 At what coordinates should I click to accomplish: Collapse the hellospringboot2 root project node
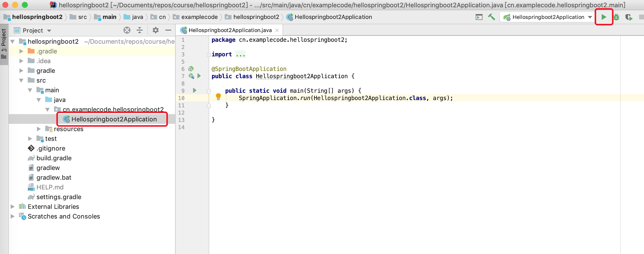pyautogui.click(x=13, y=42)
